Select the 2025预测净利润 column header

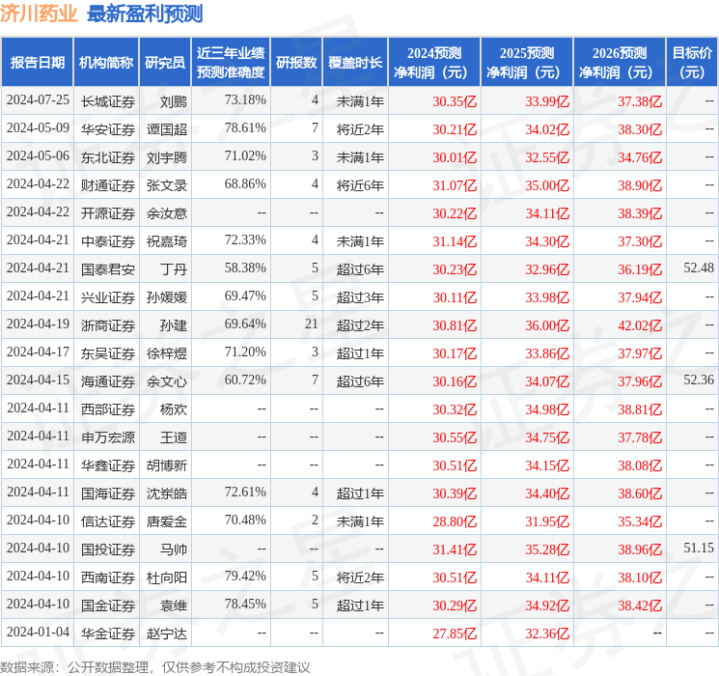click(x=527, y=62)
